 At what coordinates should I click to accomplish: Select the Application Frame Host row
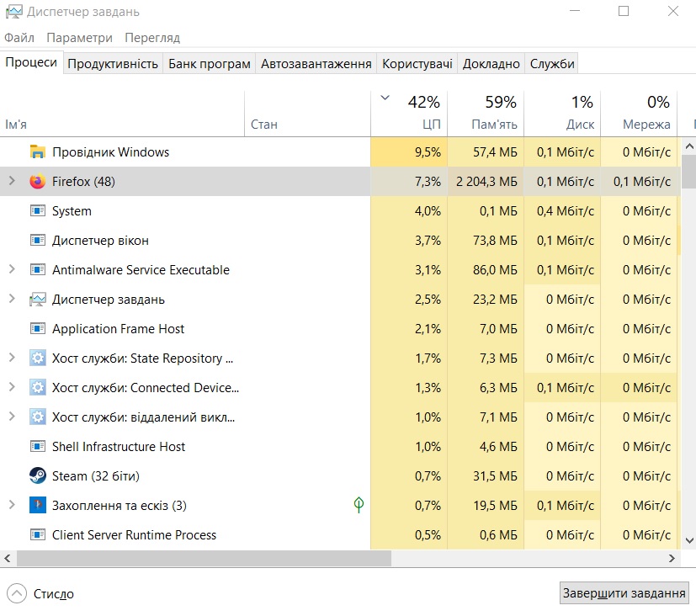click(x=340, y=329)
